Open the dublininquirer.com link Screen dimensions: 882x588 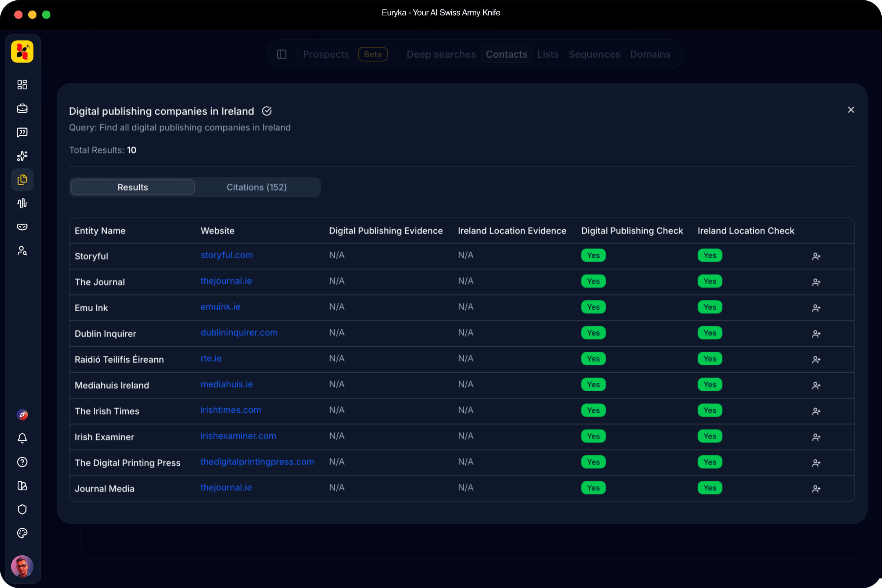tap(239, 333)
